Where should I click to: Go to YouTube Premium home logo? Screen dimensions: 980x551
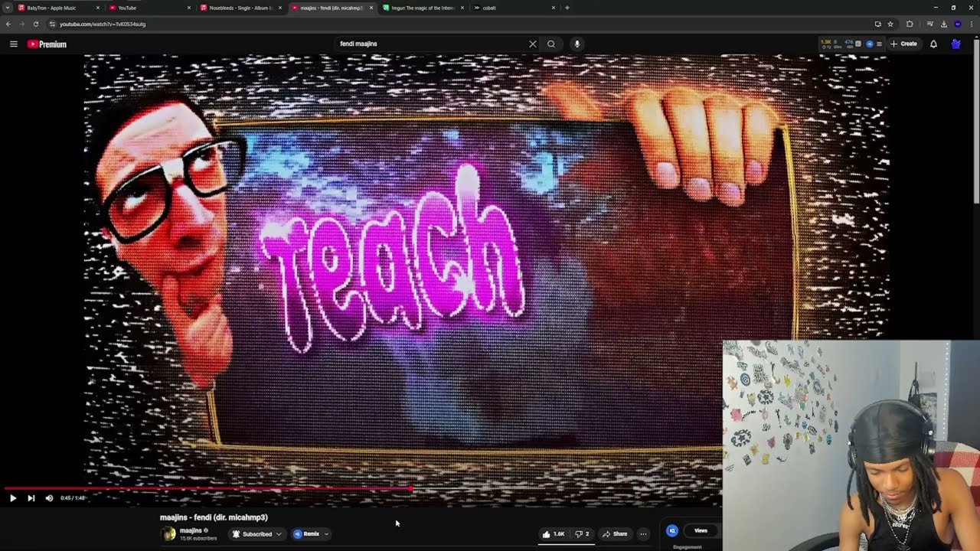pyautogui.click(x=47, y=44)
